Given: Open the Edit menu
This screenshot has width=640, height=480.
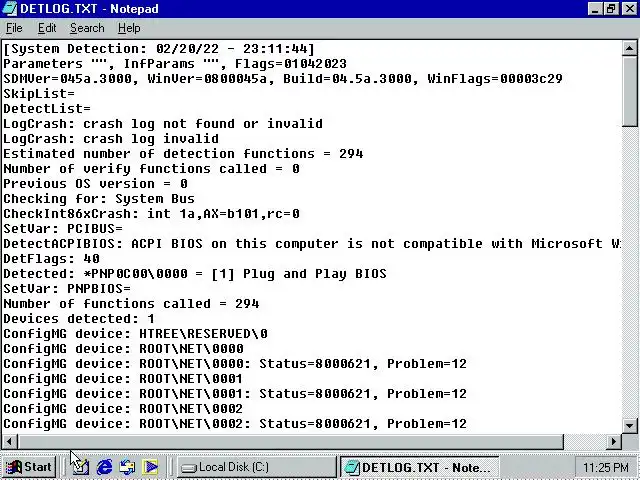Looking at the screenshot, I should (x=47, y=28).
